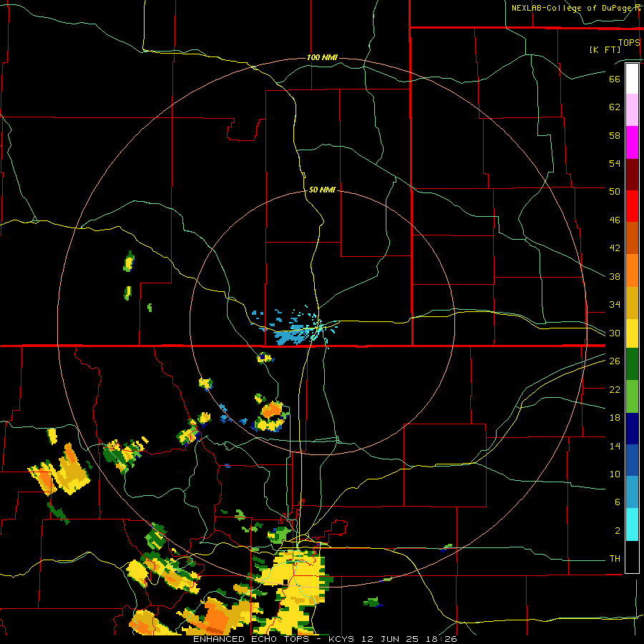Pick the dark orange legend swatch
The width and height of the screenshot is (644, 644).
coord(632,238)
